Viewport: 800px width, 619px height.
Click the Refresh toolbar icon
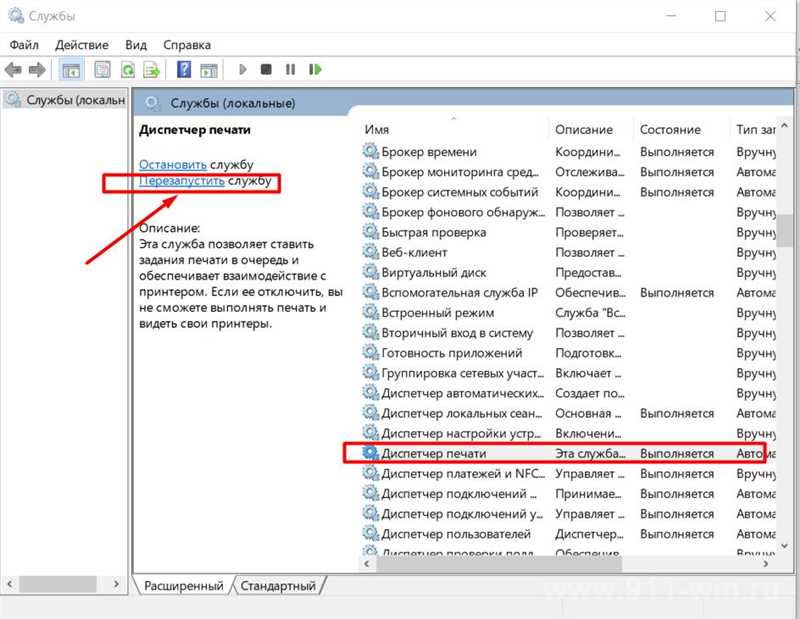(x=128, y=69)
